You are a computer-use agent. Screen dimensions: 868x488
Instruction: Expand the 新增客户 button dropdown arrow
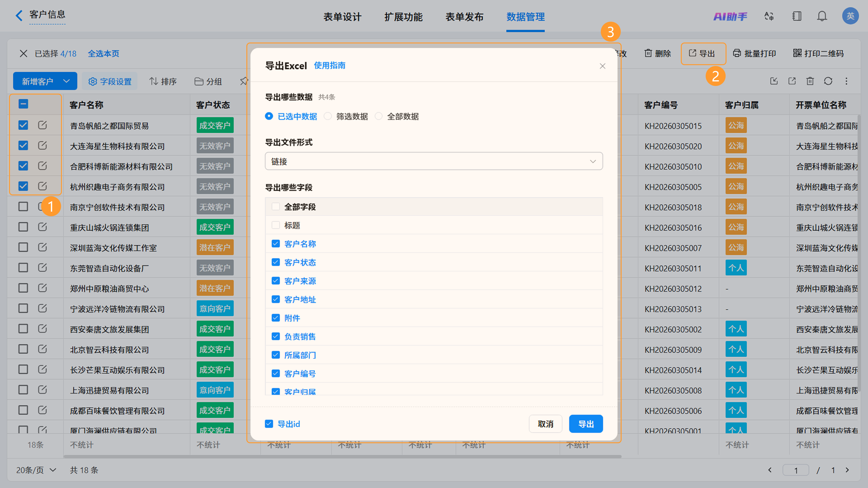pyautogui.click(x=67, y=81)
